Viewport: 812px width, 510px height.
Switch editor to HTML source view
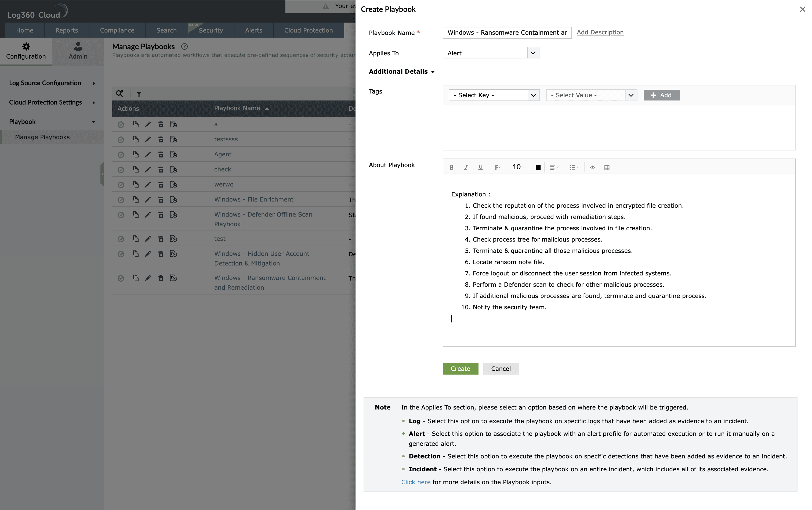pyautogui.click(x=592, y=167)
